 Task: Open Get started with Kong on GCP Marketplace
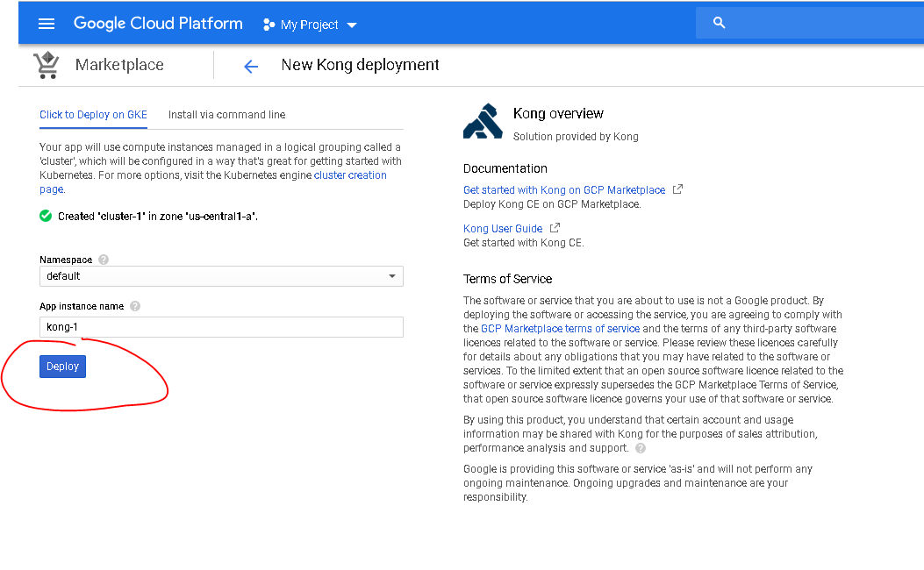pyautogui.click(x=564, y=189)
